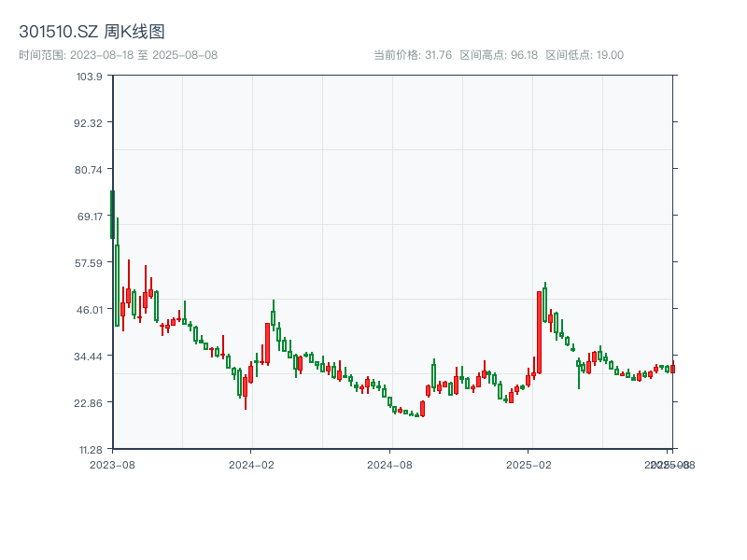747x560 pixels.
Task: Click the chart title 301510.SZ 周K线图
Action: (92, 29)
